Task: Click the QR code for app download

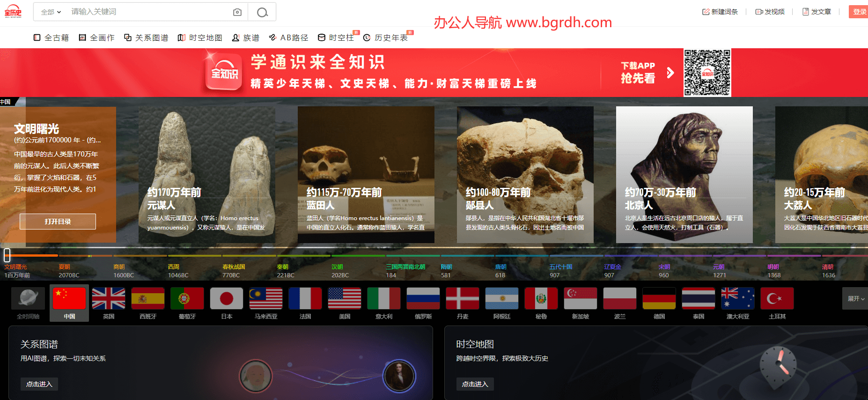Action: [707, 73]
